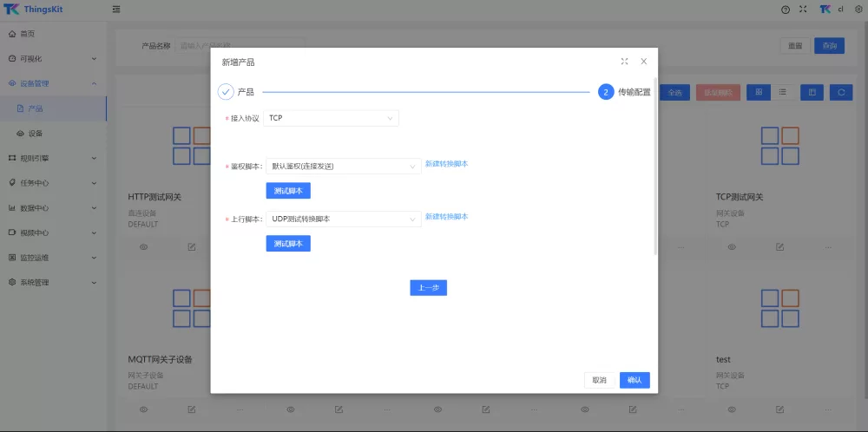868x432 pixels.
Task: Switch to card grid view
Action: point(759,92)
